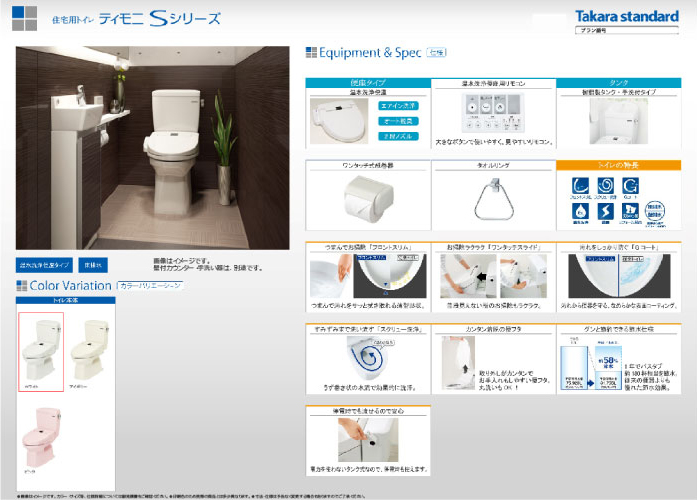Click the screw-wash spiral feature icon

click(605, 186)
